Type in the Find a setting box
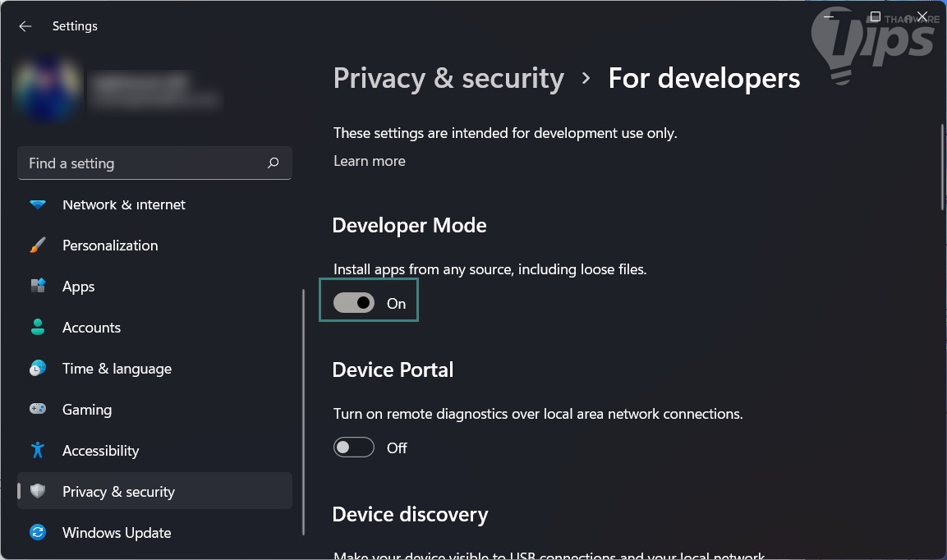 (144, 163)
